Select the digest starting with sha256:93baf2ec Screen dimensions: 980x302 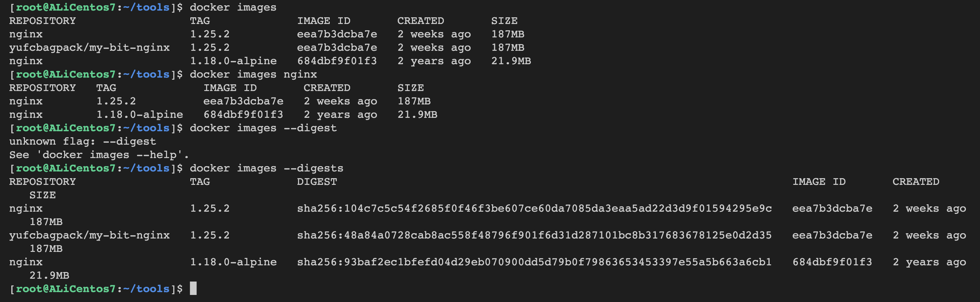534,262
